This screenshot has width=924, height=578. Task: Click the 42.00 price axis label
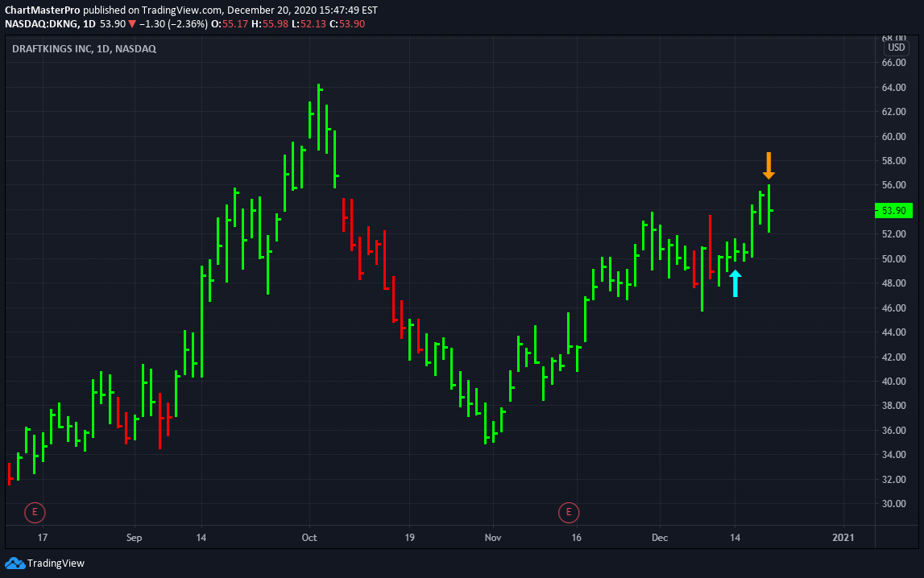(x=894, y=357)
